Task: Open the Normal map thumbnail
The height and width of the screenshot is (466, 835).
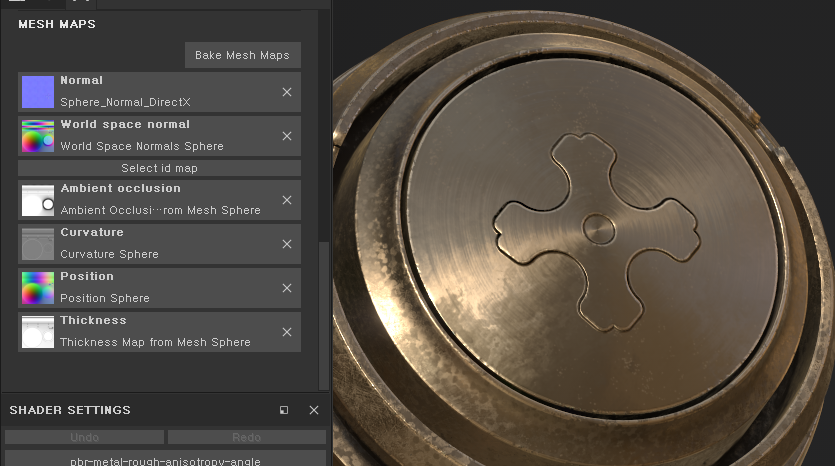Action: pyautogui.click(x=38, y=92)
